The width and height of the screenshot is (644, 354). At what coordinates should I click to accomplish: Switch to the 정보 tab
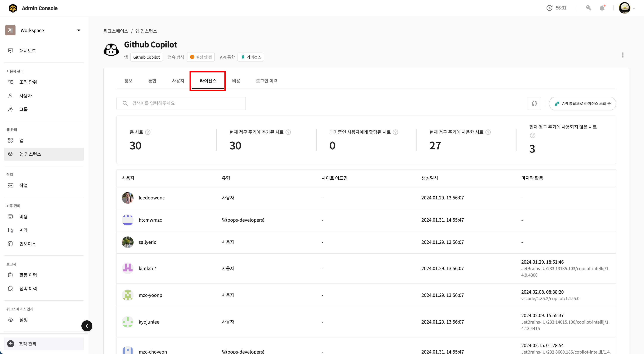tap(128, 81)
